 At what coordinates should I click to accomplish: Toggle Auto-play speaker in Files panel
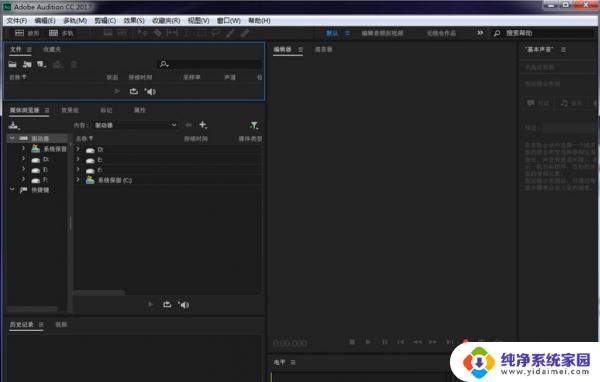(150, 91)
